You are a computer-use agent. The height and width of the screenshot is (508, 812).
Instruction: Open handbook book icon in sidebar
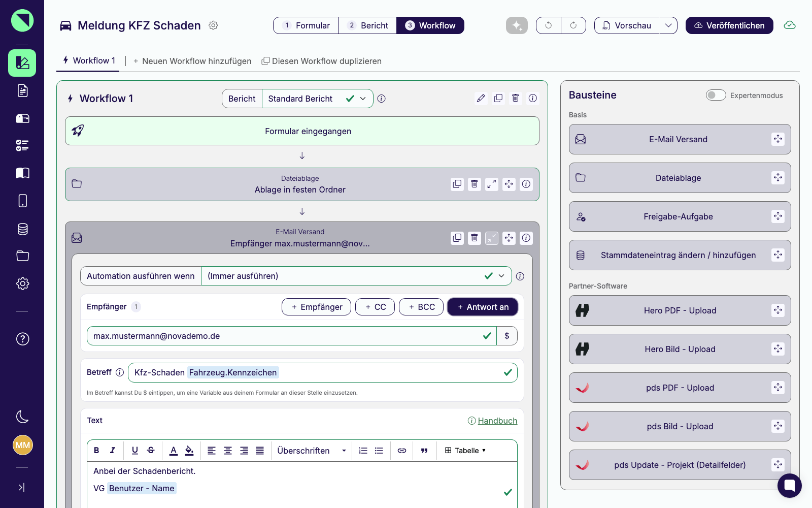click(22, 173)
